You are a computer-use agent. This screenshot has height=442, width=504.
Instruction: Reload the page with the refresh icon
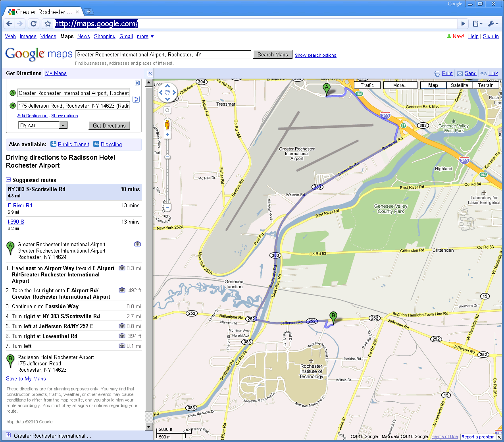coord(34,24)
